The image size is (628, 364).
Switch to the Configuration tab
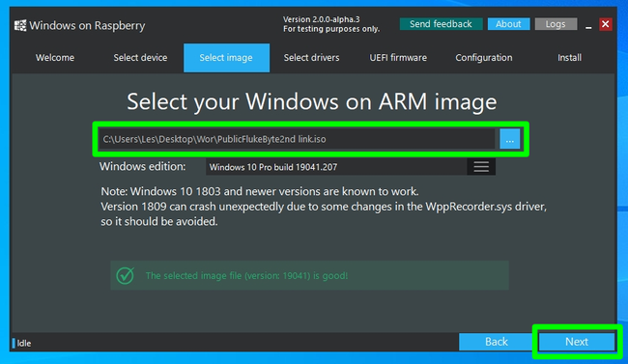coord(484,58)
